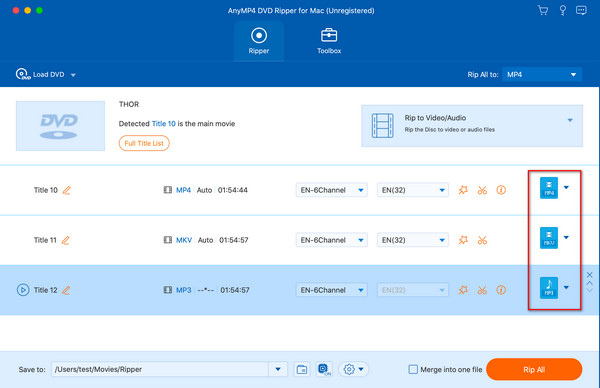
Task: Rename Title 10 with the pencil icon
Action: [67, 190]
